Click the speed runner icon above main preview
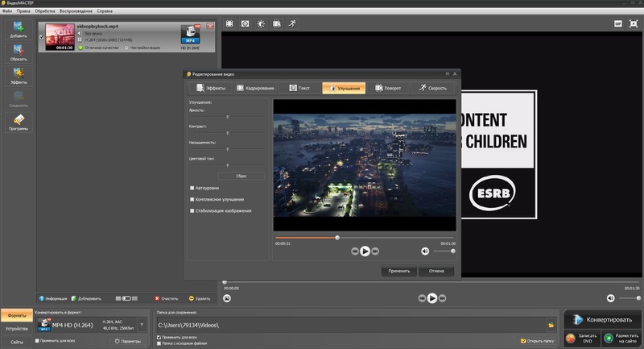Viewport: 644px width, 349px height. coord(292,24)
